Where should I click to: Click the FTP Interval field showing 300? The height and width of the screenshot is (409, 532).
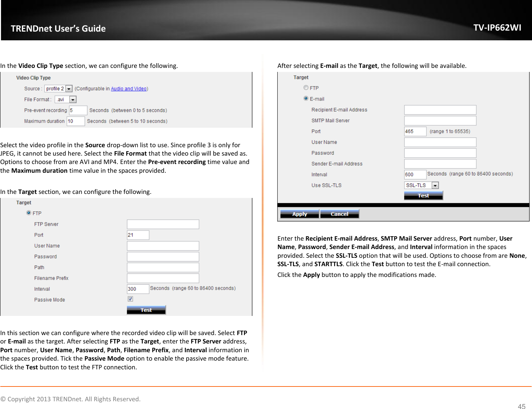(138, 289)
